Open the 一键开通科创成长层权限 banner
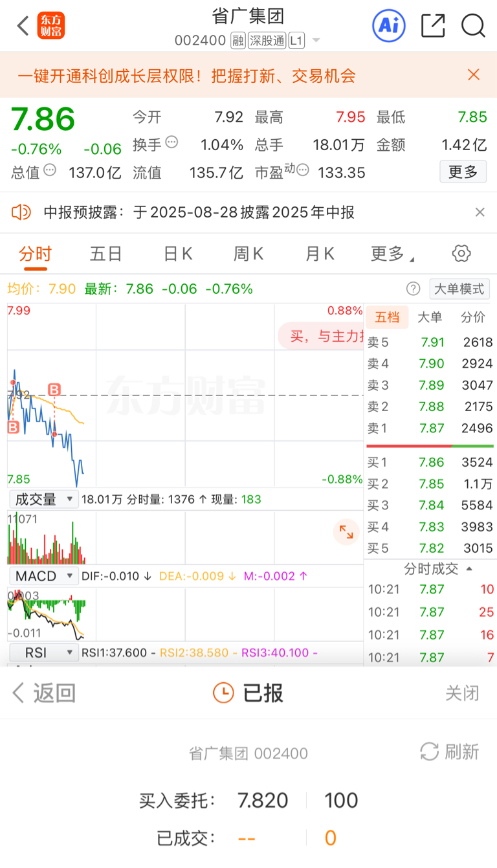 (187, 76)
